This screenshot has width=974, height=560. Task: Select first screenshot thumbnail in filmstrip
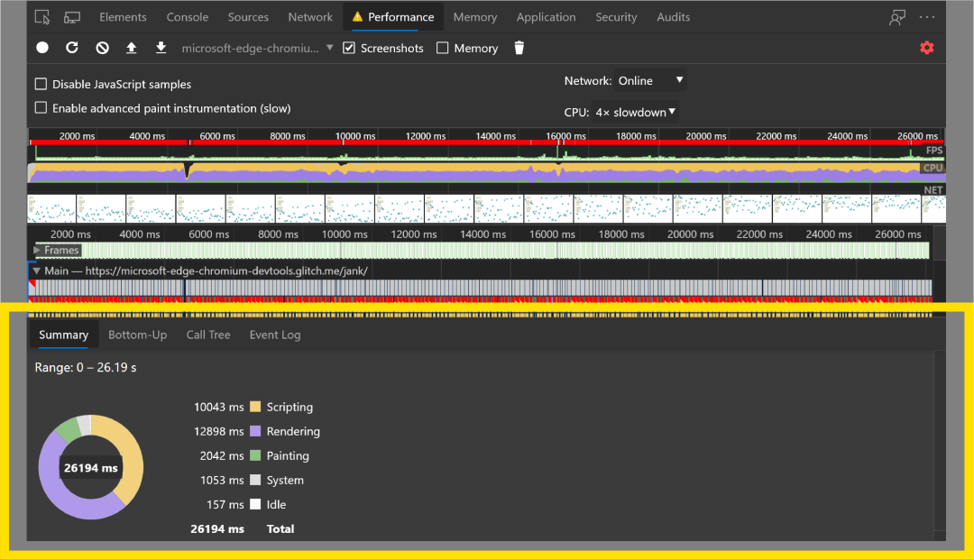coord(51,209)
